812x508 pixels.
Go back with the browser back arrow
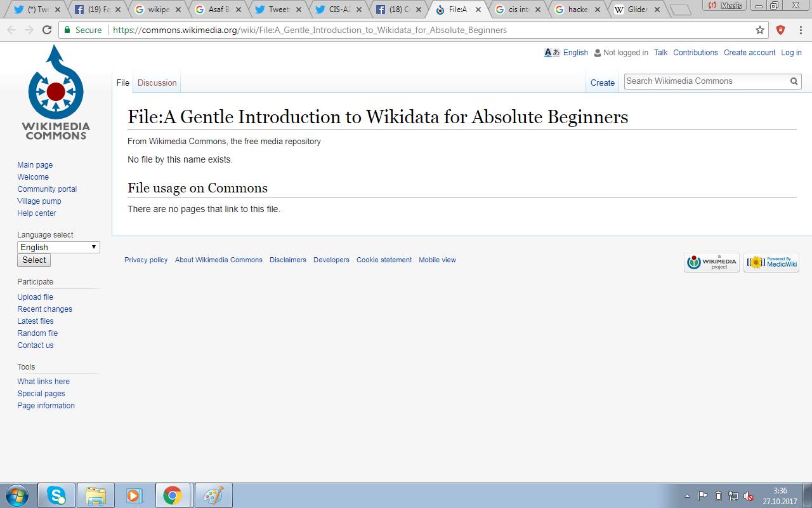(x=11, y=30)
